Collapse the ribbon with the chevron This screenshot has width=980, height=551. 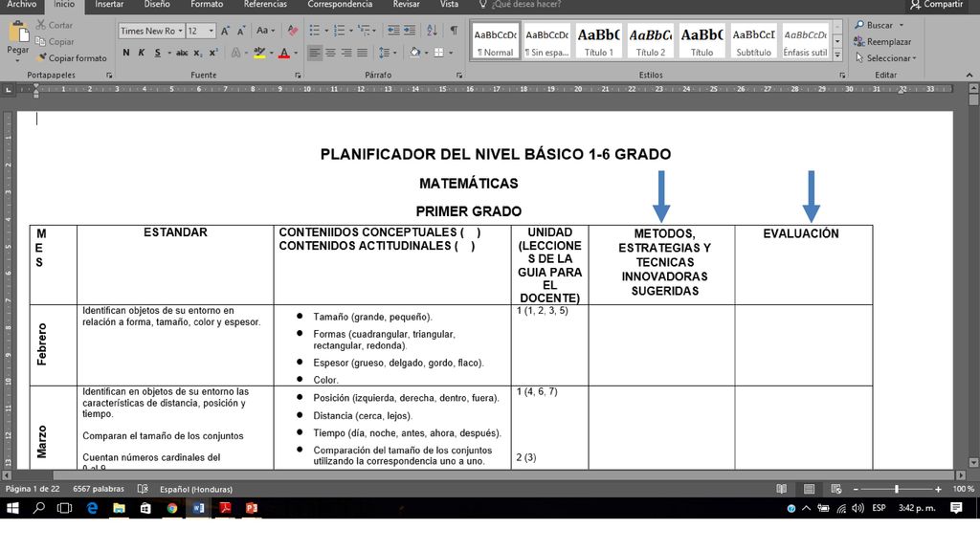969,75
